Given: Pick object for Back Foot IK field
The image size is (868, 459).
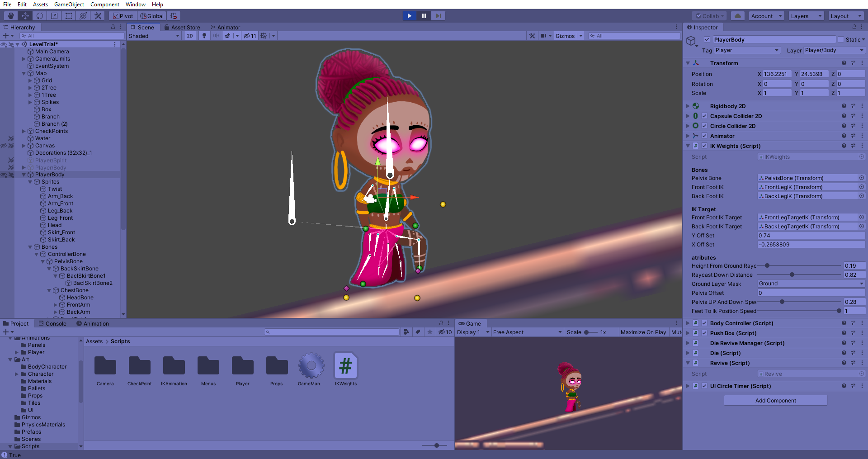Looking at the screenshot, I should pyautogui.click(x=862, y=196).
